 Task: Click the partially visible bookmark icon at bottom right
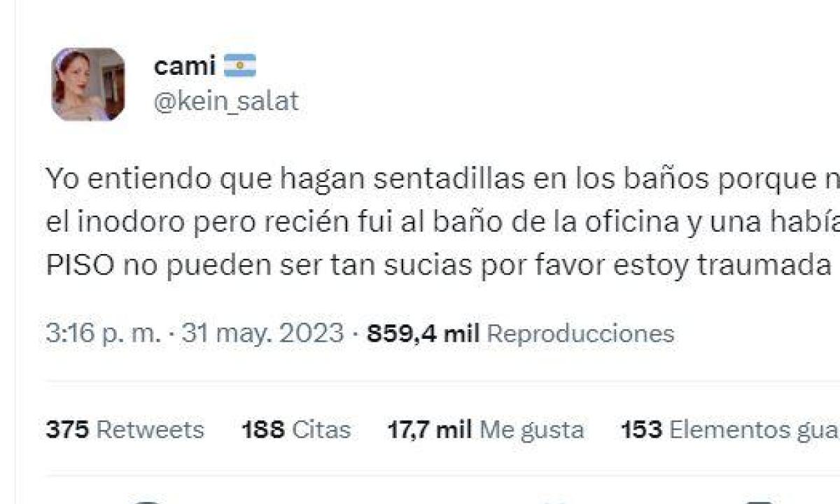(759, 500)
